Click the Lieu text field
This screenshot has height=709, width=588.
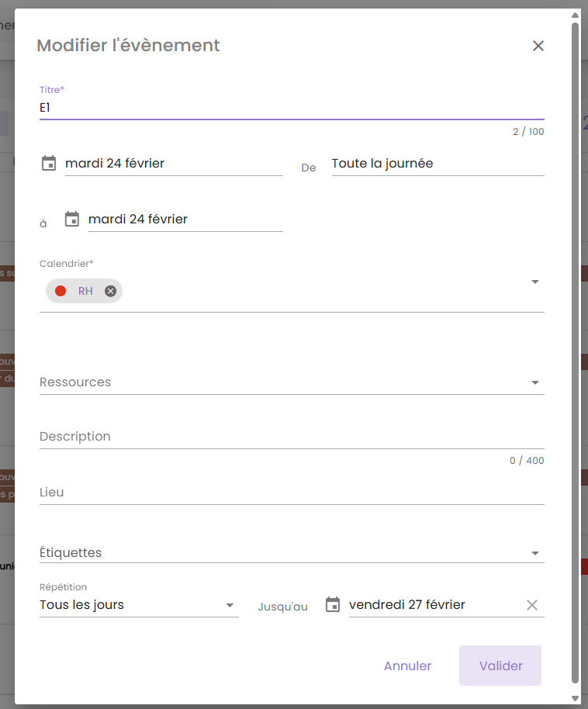pyautogui.click(x=291, y=493)
